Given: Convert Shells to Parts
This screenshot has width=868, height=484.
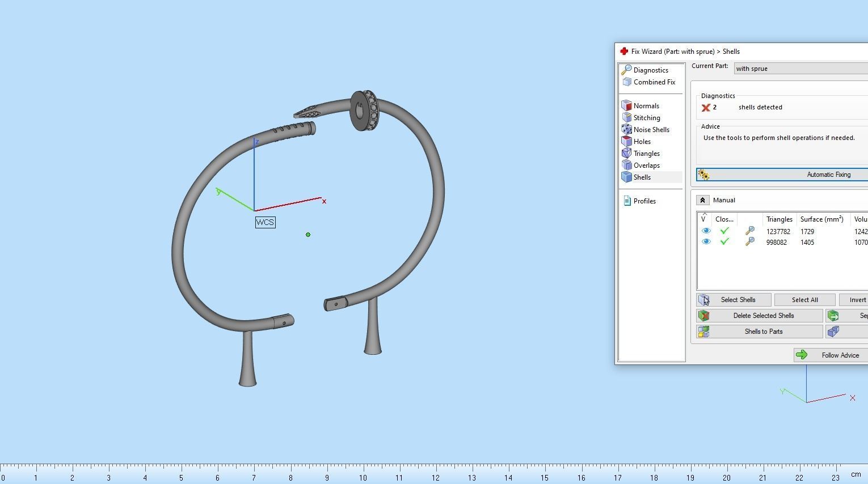Looking at the screenshot, I should click(760, 332).
